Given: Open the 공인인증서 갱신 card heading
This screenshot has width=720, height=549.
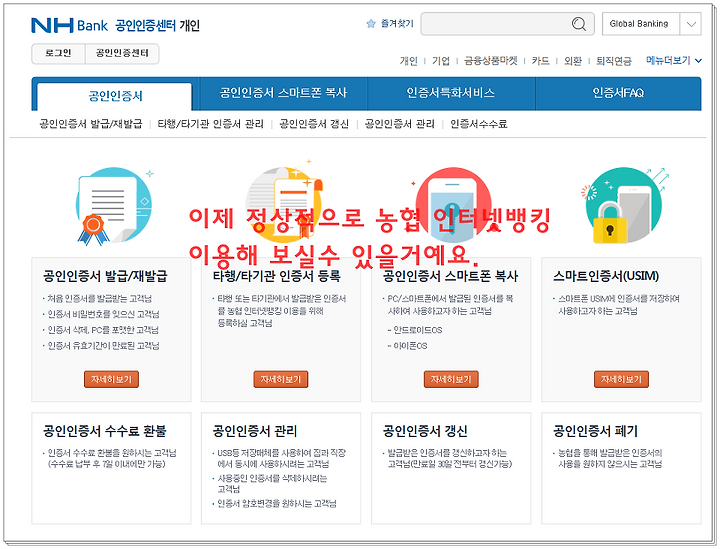Looking at the screenshot, I should click(425, 431).
